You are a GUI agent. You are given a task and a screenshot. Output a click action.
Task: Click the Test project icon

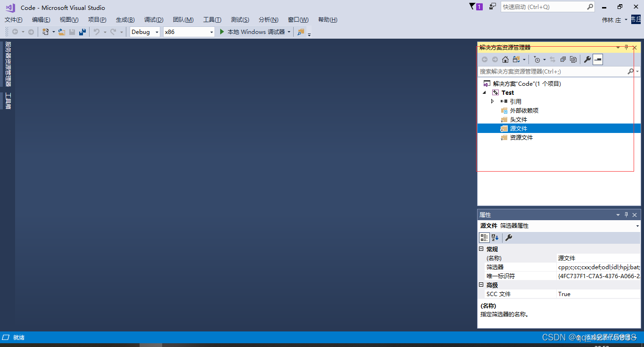[x=495, y=92]
